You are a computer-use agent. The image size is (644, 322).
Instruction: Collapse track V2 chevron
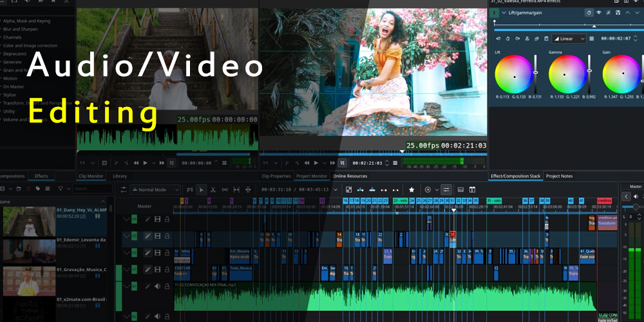click(x=126, y=253)
